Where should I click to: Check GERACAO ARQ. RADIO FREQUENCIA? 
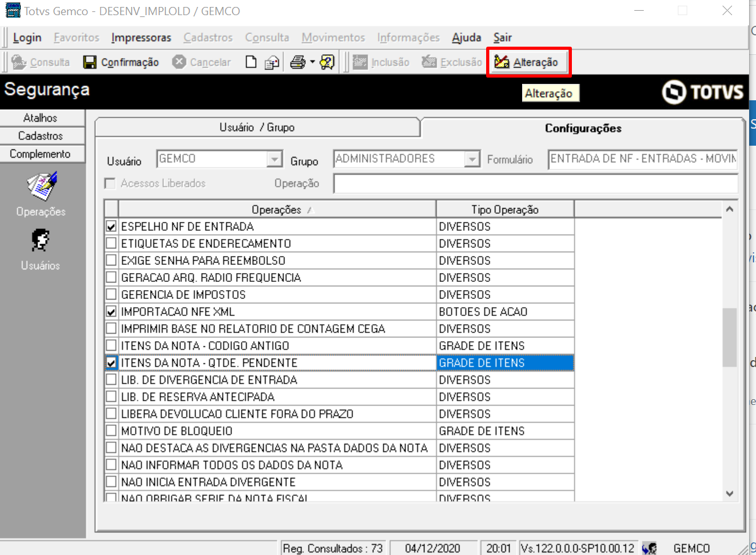click(x=112, y=277)
